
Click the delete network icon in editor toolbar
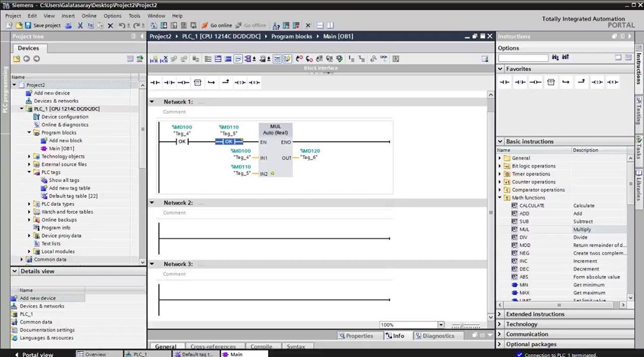click(x=164, y=59)
